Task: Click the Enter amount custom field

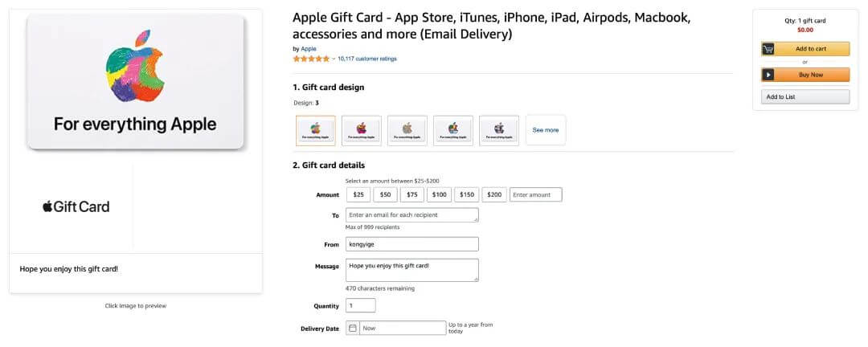Action: pyautogui.click(x=535, y=194)
